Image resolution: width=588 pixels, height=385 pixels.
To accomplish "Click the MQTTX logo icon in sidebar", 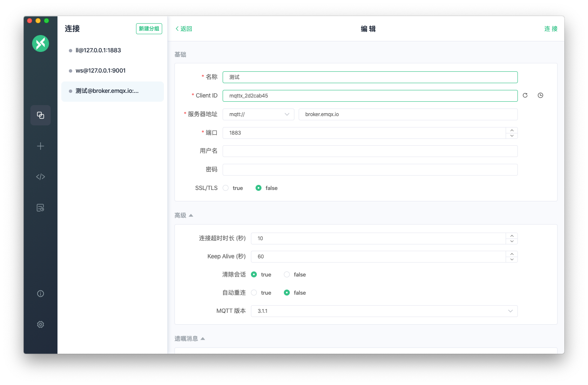I will [41, 43].
